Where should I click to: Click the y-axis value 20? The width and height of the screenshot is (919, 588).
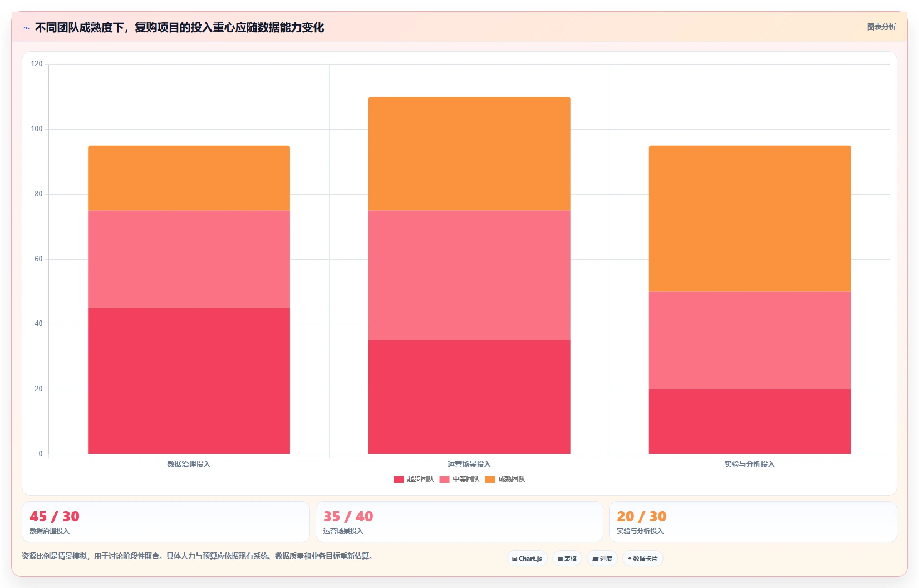[x=38, y=389]
